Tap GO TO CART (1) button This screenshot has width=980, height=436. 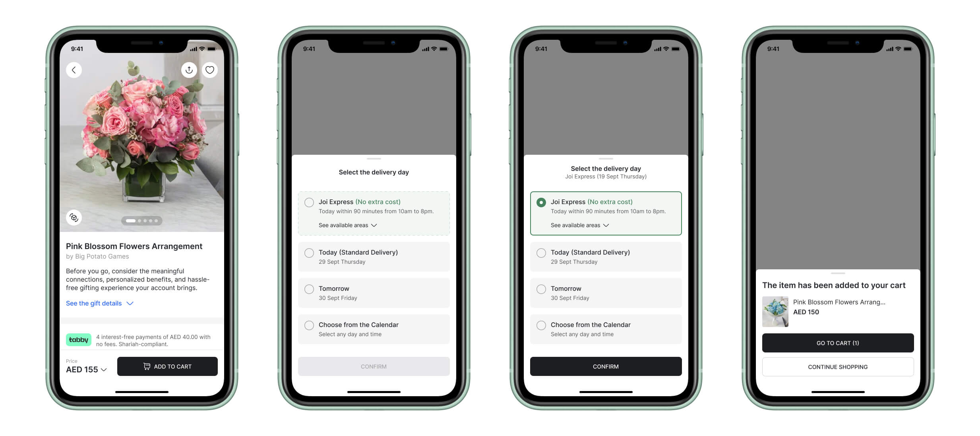point(837,343)
